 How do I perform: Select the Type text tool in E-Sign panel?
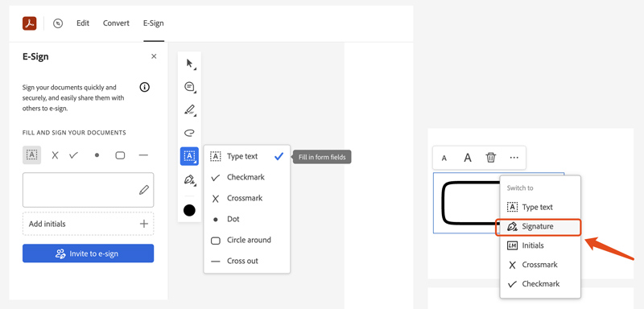pos(31,155)
